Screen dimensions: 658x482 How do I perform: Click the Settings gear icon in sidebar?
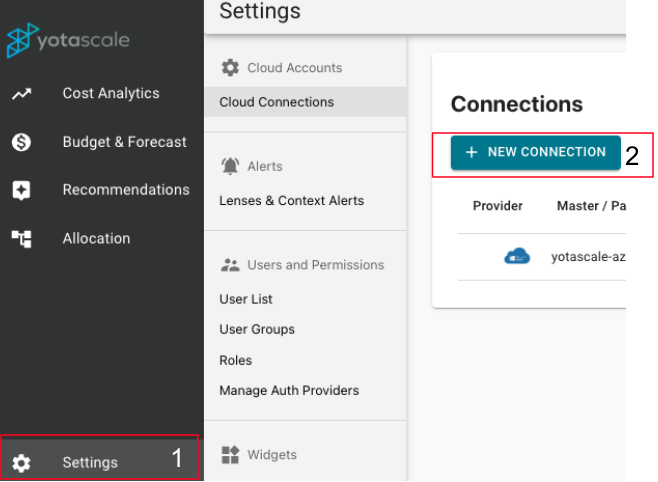(x=21, y=462)
